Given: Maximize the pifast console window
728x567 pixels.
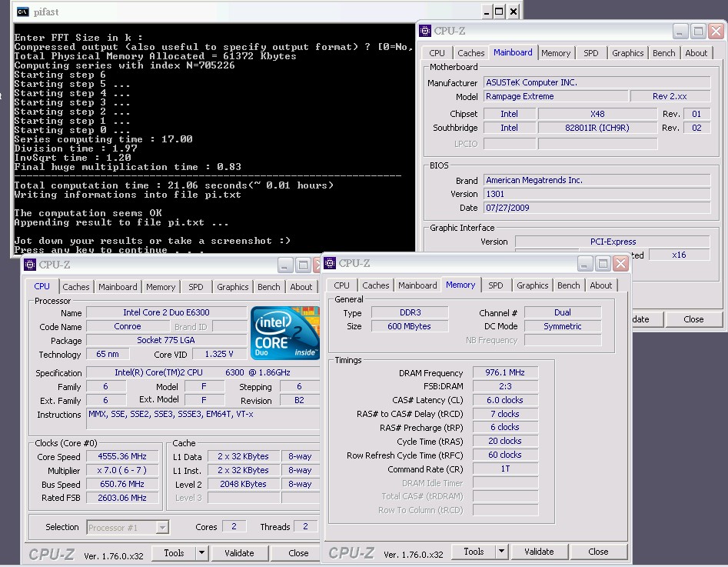Looking at the screenshot, I should 499,12.
